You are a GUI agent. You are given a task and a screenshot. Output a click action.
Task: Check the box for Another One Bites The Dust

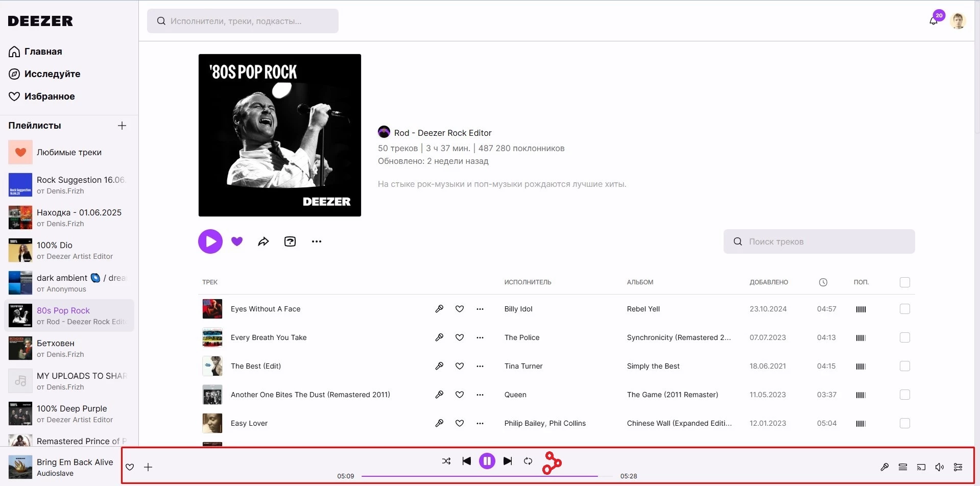905,395
